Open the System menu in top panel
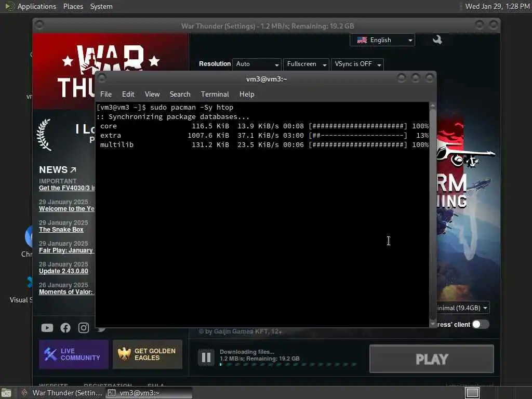 101,6
